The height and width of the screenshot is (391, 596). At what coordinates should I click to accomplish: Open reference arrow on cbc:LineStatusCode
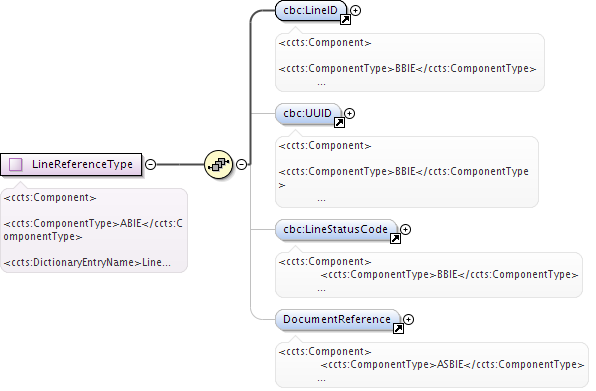point(395,238)
